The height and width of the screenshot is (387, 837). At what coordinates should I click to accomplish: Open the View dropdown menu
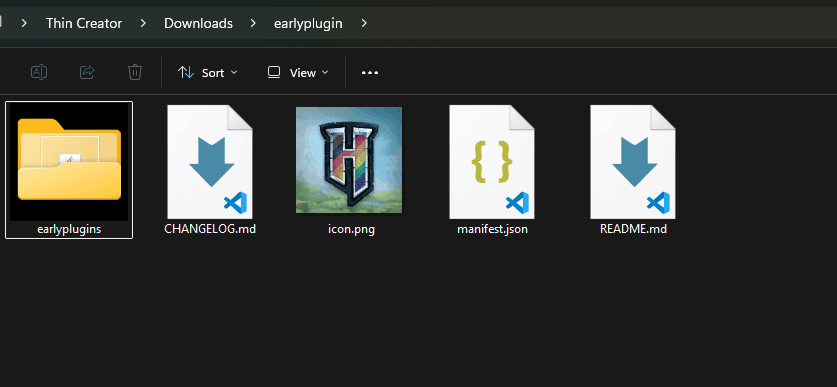298,73
